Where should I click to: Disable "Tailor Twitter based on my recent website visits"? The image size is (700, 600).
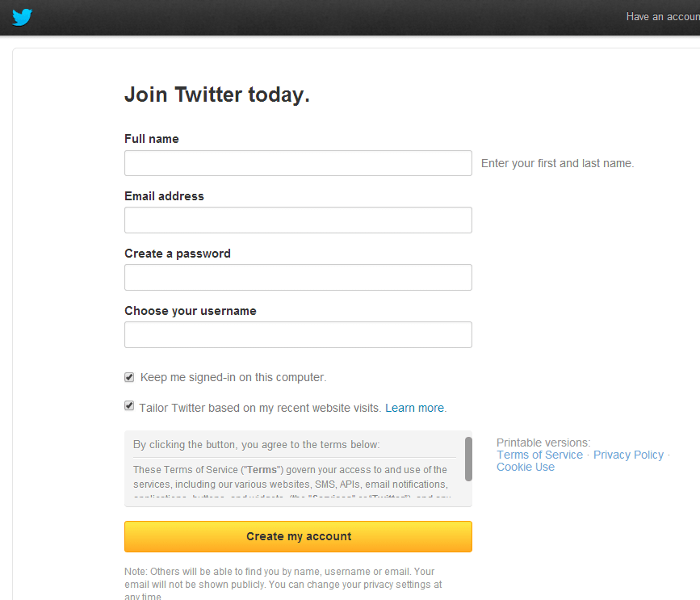(129, 405)
